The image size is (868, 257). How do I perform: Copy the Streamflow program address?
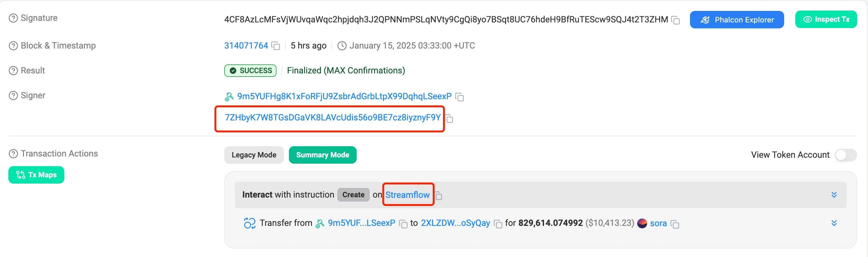pos(438,196)
